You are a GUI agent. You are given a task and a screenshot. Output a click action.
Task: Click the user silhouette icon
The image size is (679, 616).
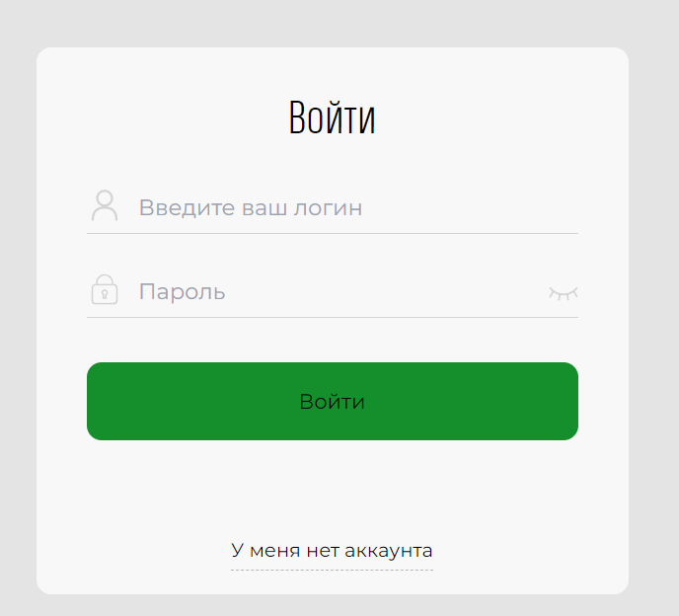pos(105,205)
